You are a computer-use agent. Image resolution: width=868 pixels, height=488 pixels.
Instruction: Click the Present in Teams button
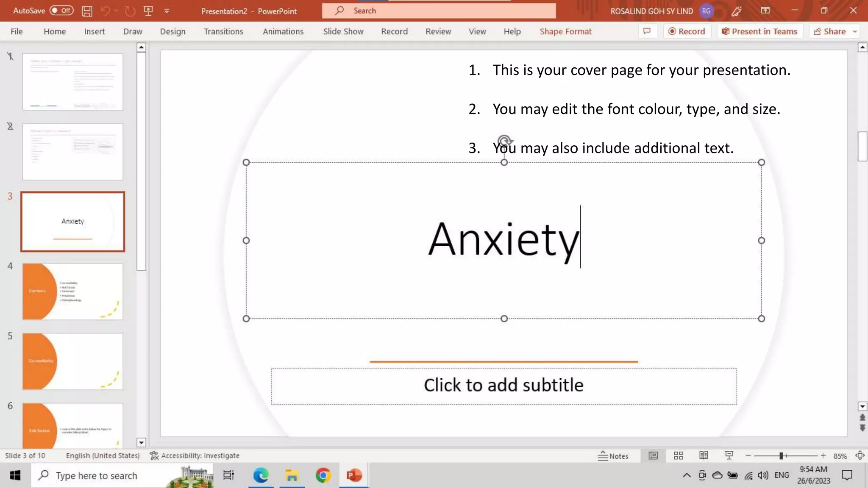(x=759, y=31)
